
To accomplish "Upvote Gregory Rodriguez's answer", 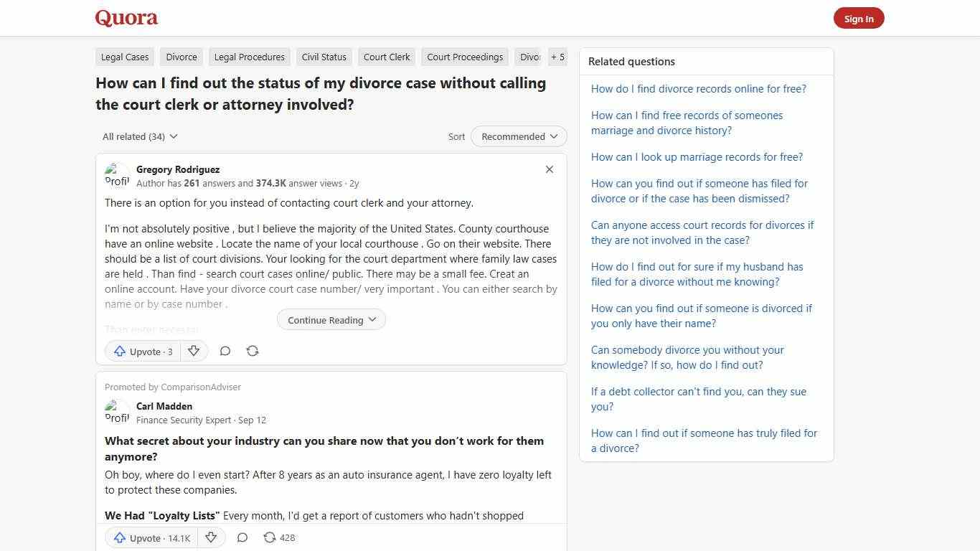I will pyautogui.click(x=141, y=351).
